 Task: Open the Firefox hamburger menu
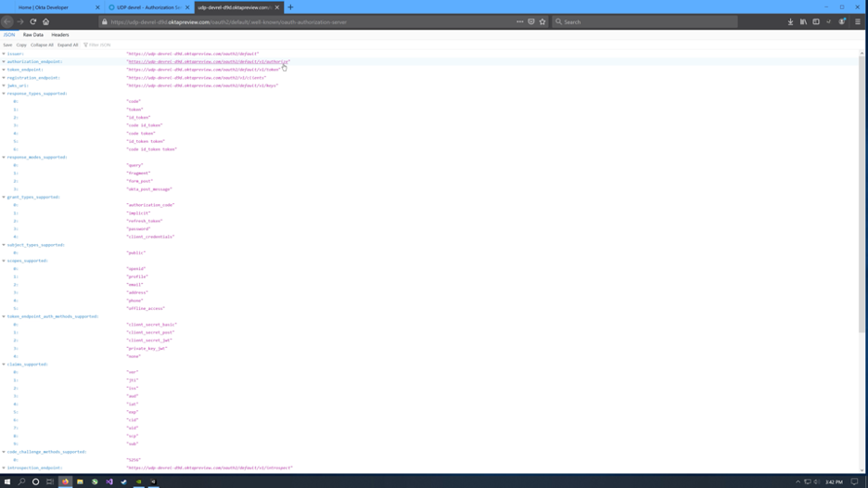tap(858, 21)
